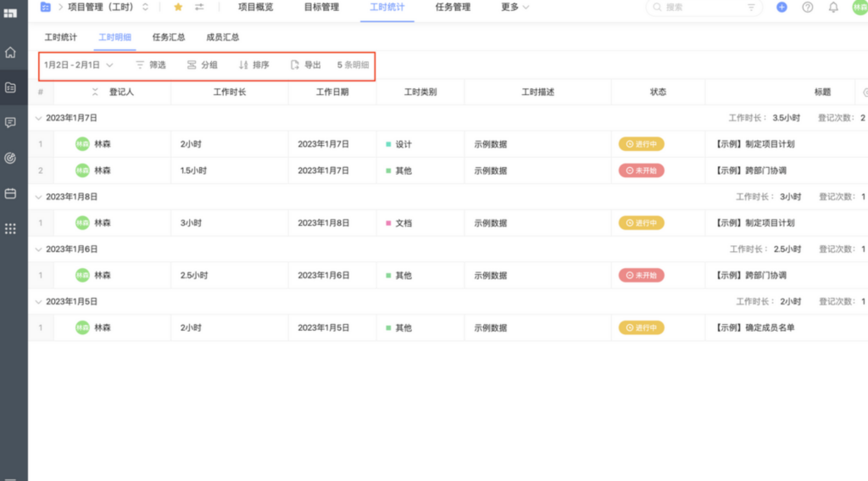Open 【示例】确定成员名单 task title
Viewport: 868px width, 481px height.
[754, 327]
